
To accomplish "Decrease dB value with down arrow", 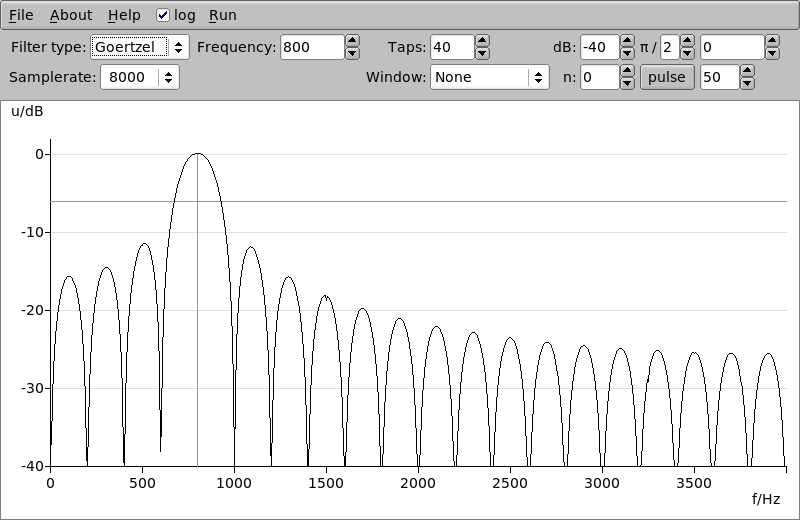I will (627, 53).
